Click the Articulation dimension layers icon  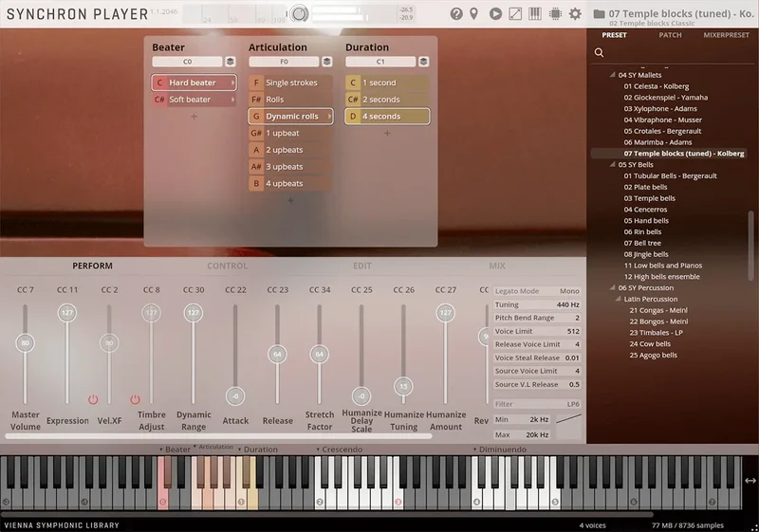pos(327,62)
